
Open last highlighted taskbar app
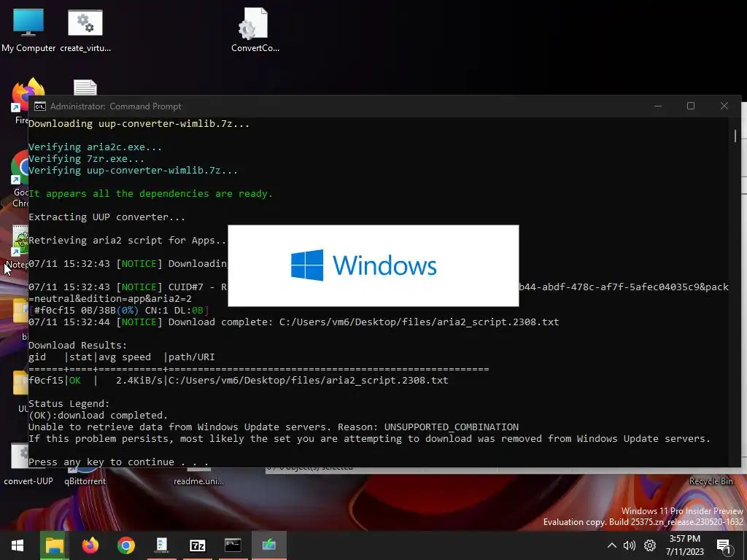coord(268,545)
